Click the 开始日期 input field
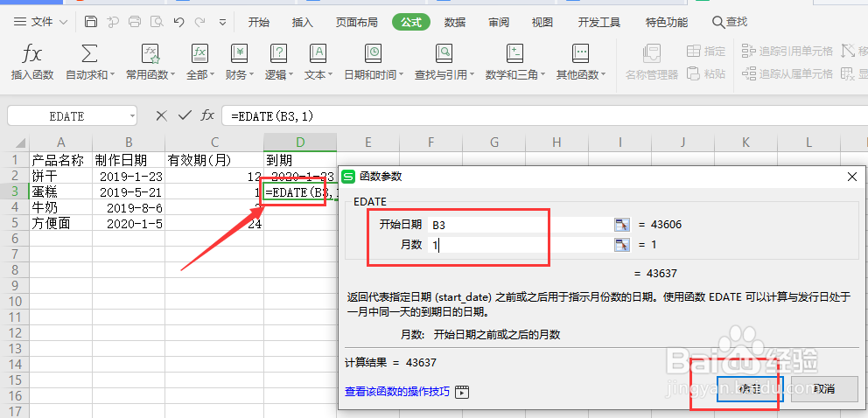 [520, 225]
